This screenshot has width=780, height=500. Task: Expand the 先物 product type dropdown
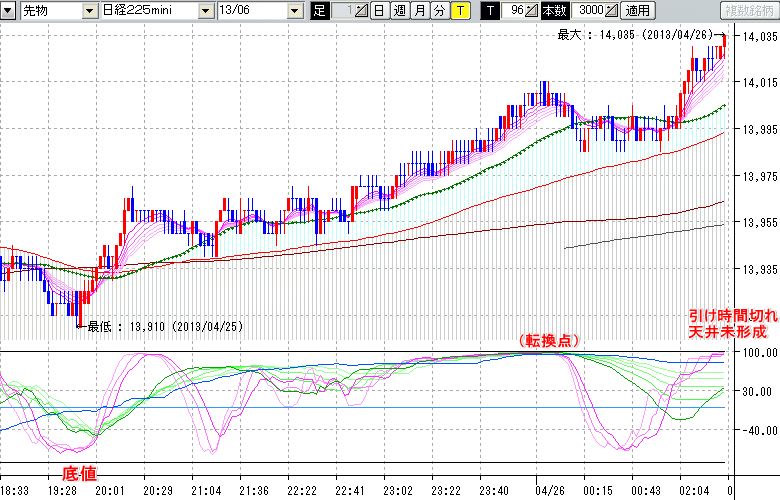[90, 11]
